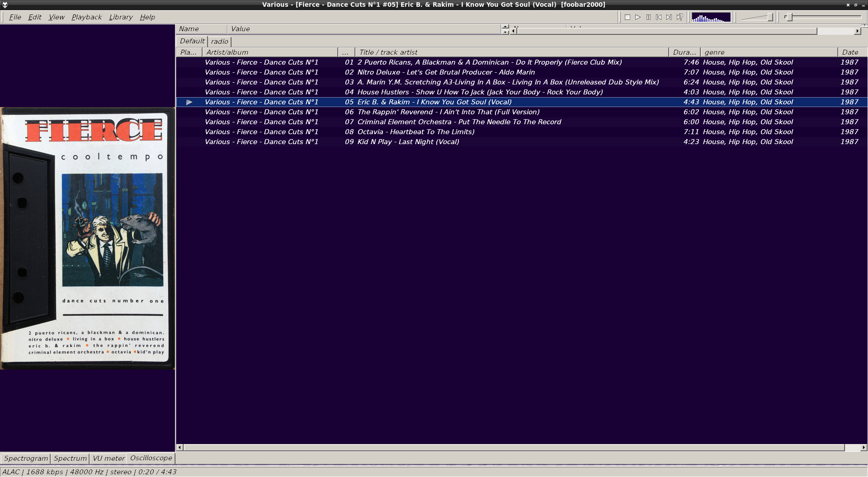The width and height of the screenshot is (868, 477).
Task: Click the spectrum visualization in toolbar
Action: pyautogui.click(x=711, y=17)
